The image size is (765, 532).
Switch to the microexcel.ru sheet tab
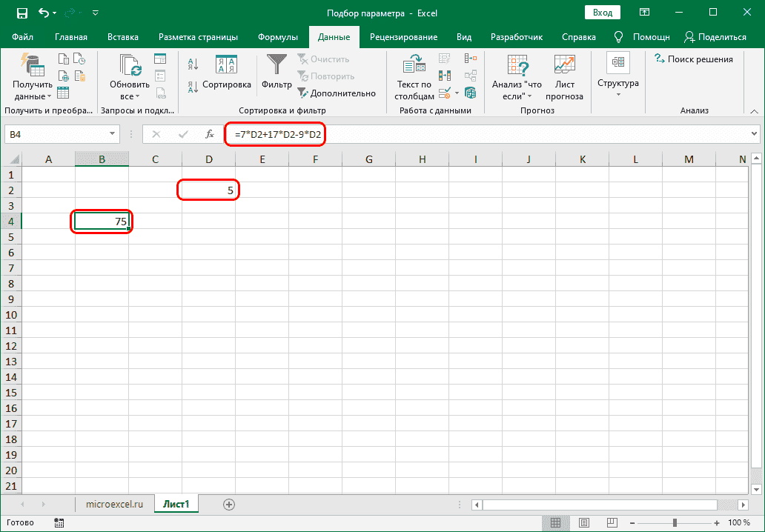pos(113,504)
